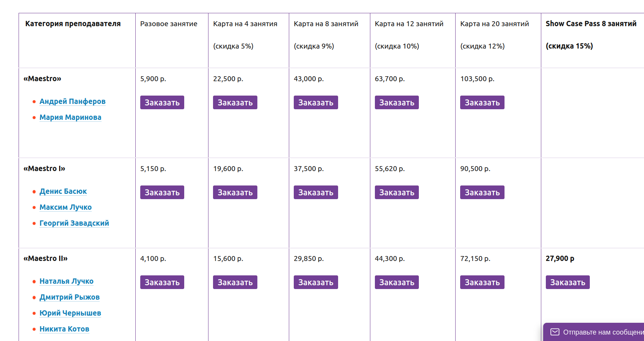This screenshot has width=644, height=341.
Task: Follow the Денис Басюк link
Action: (x=63, y=192)
